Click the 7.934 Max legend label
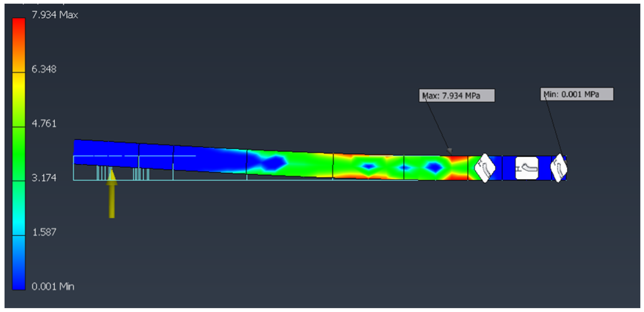644x312 pixels. (55, 15)
